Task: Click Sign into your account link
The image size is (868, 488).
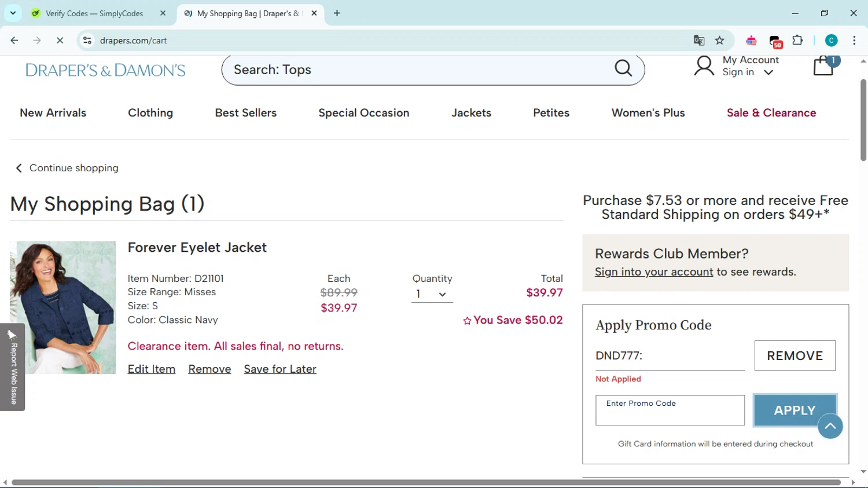Action: 654,272
